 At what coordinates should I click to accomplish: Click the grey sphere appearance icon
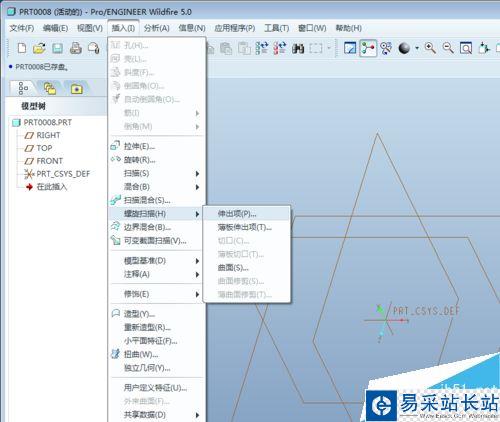point(404,48)
